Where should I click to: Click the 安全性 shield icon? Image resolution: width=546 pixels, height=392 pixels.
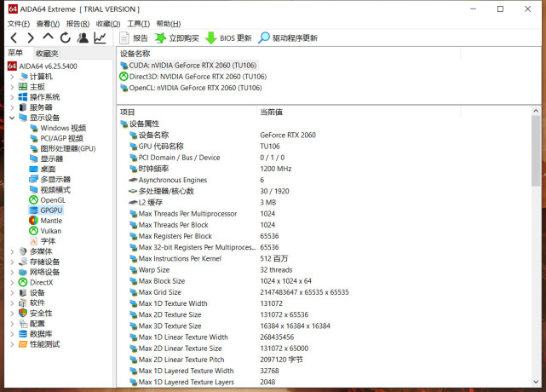click(23, 314)
